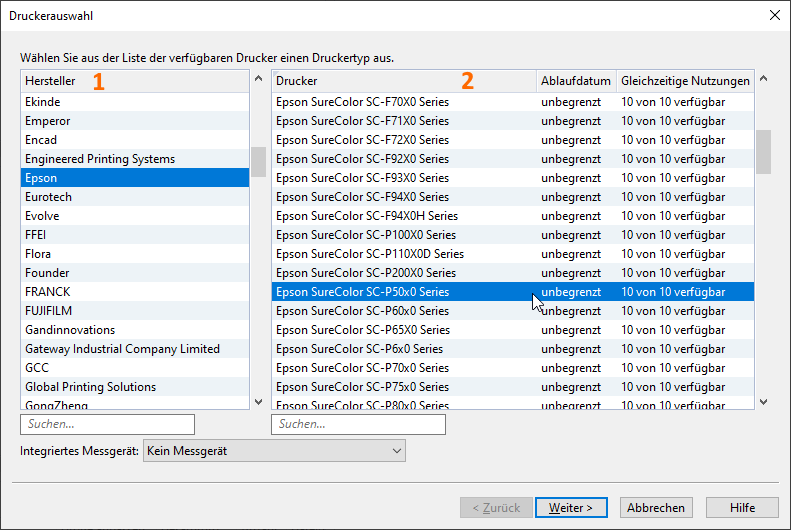Open the Integriertes Messgerät dropdown
The width and height of the screenshot is (791, 530).
tap(274, 451)
